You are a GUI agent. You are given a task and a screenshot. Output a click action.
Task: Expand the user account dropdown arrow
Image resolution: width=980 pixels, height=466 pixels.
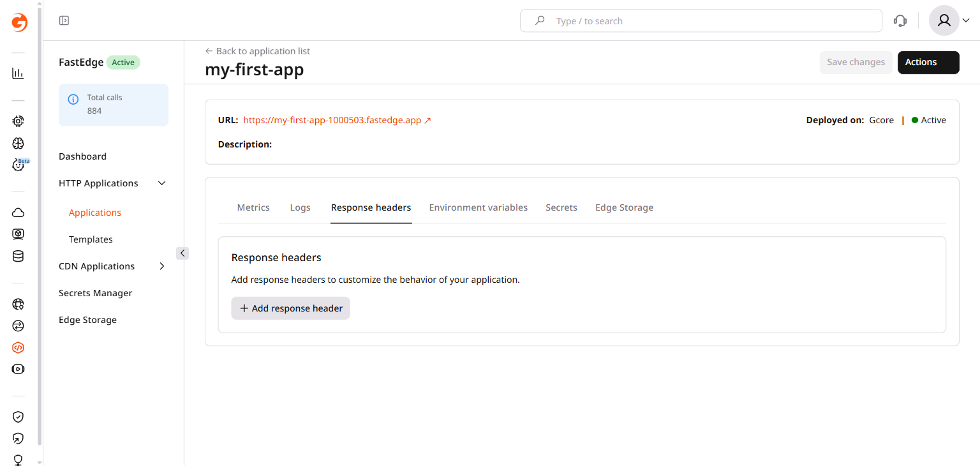tap(966, 20)
